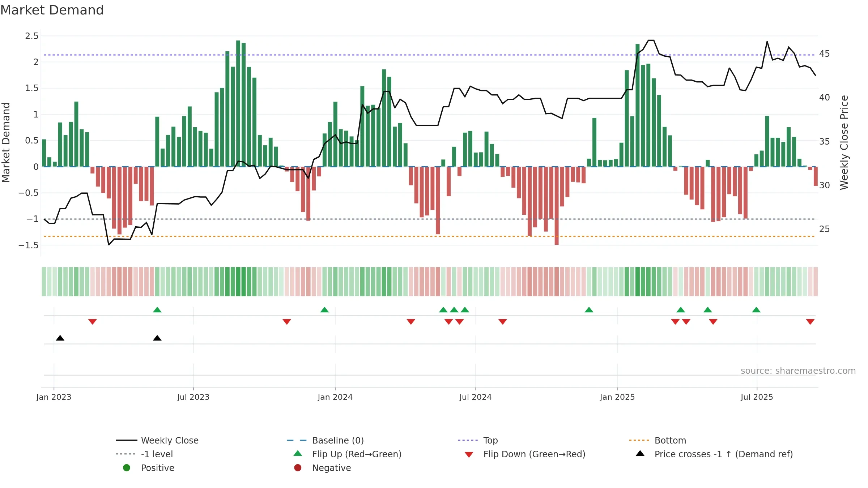Image resolution: width=868 pixels, height=488 pixels.
Task: Click the Jan 2024 x-axis label
Action: click(x=335, y=397)
